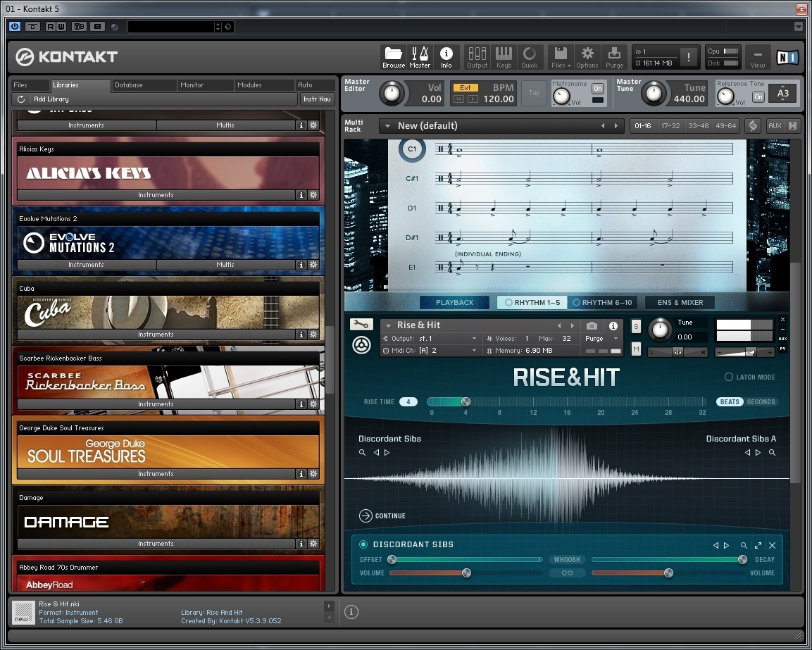
Task: Click the Instr Nav button
Action: [x=317, y=99]
